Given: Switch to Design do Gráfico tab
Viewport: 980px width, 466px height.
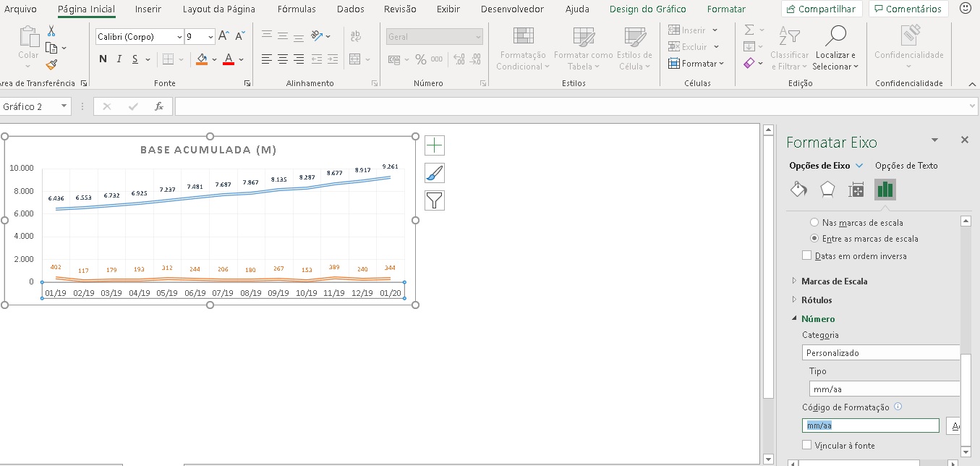Looking at the screenshot, I should tap(648, 9).
